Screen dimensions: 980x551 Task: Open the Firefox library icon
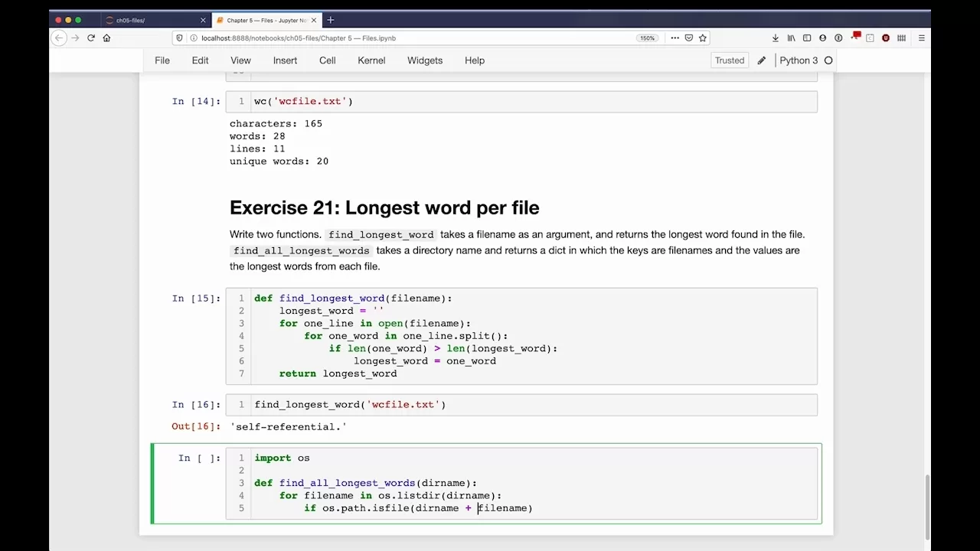(791, 38)
